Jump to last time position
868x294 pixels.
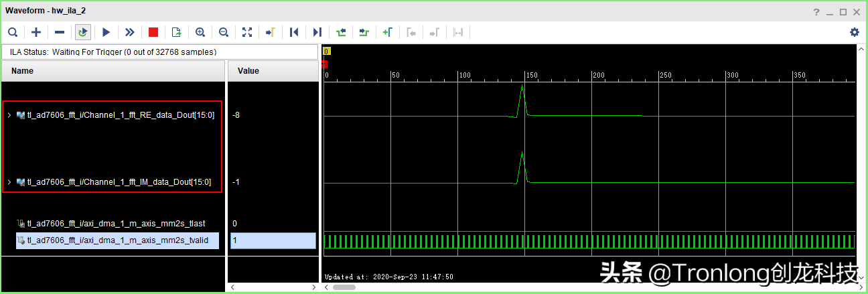click(x=317, y=32)
